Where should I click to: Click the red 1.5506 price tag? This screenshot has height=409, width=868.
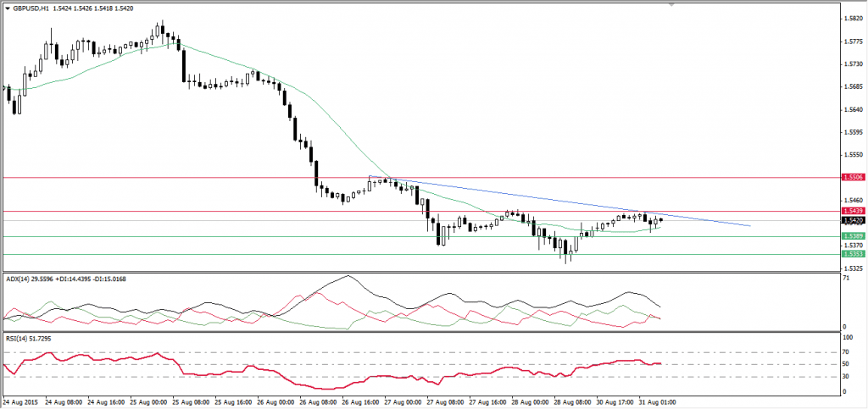tap(853, 177)
